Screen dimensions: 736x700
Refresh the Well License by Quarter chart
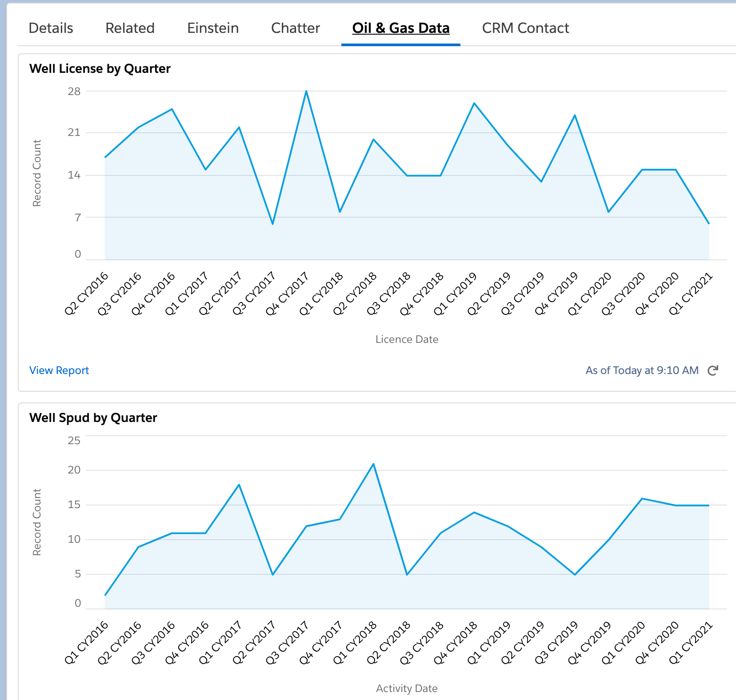(x=713, y=370)
